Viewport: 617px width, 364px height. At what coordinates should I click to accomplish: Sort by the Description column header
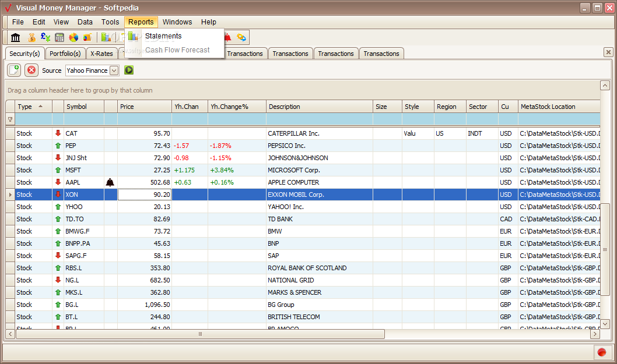[319, 107]
